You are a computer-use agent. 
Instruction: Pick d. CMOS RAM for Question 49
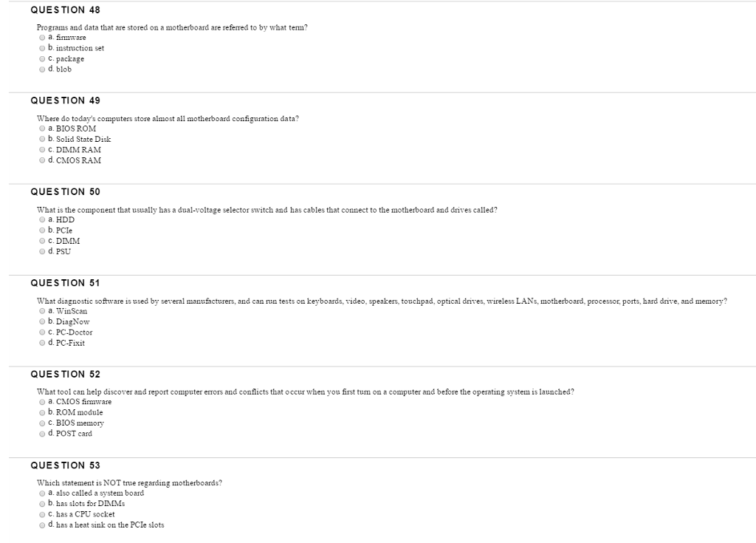(43, 160)
